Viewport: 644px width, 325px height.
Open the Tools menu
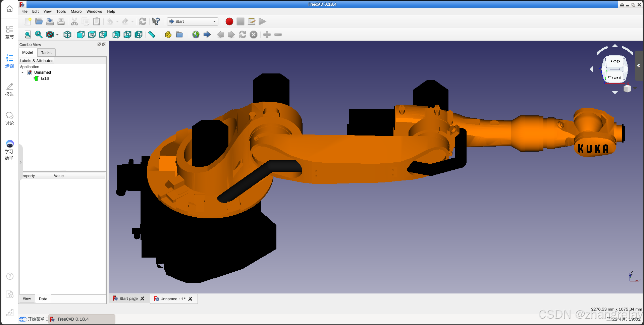point(61,11)
